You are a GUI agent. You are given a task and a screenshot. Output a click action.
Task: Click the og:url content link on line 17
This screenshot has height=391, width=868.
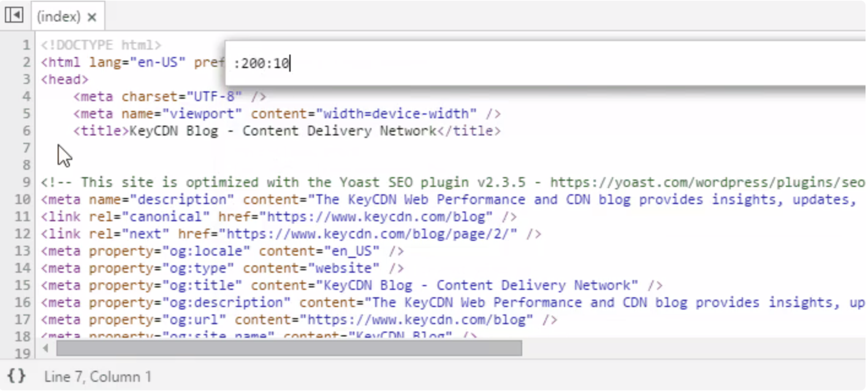pos(416,320)
